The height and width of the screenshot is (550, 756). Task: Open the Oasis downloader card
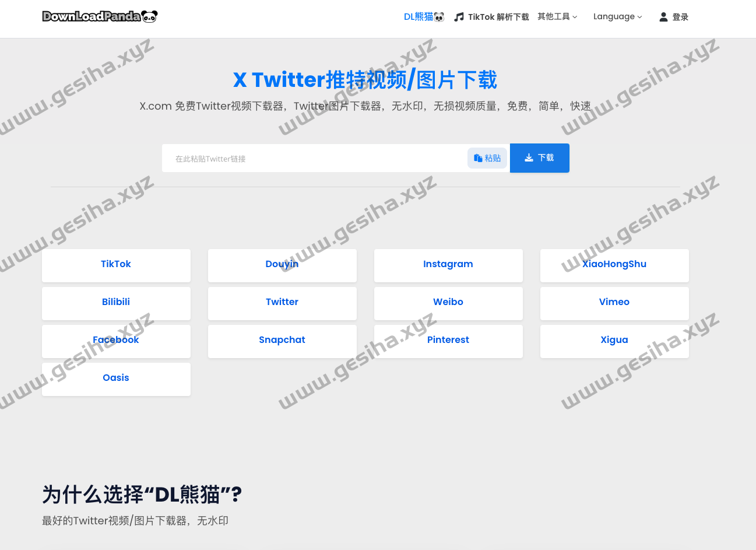[116, 378]
